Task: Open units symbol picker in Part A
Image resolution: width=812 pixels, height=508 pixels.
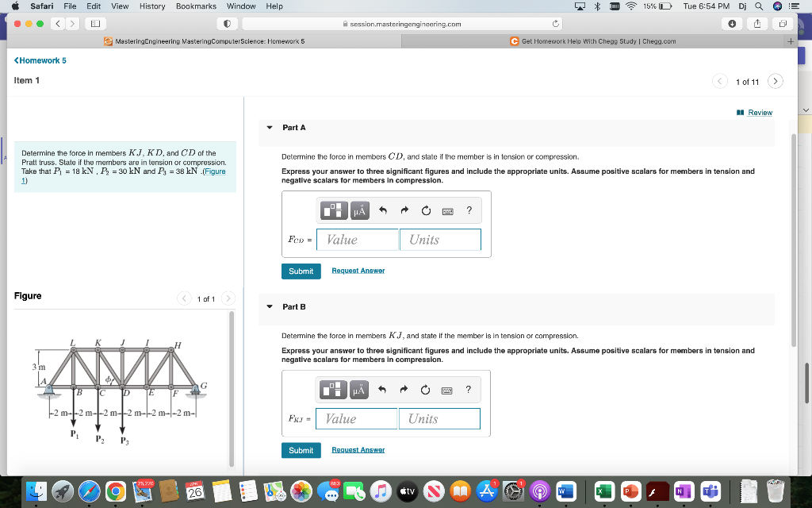Action: coord(360,210)
